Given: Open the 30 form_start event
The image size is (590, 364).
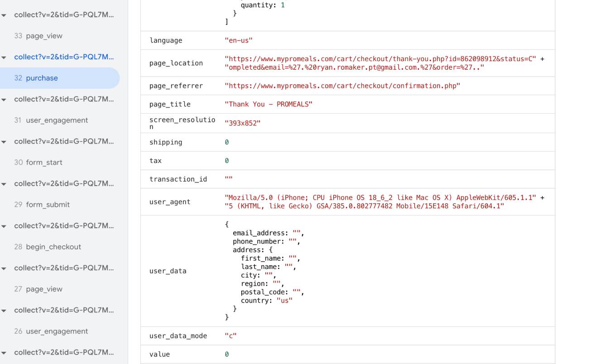Looking at the screenshot, I should (x=38, y=162).
